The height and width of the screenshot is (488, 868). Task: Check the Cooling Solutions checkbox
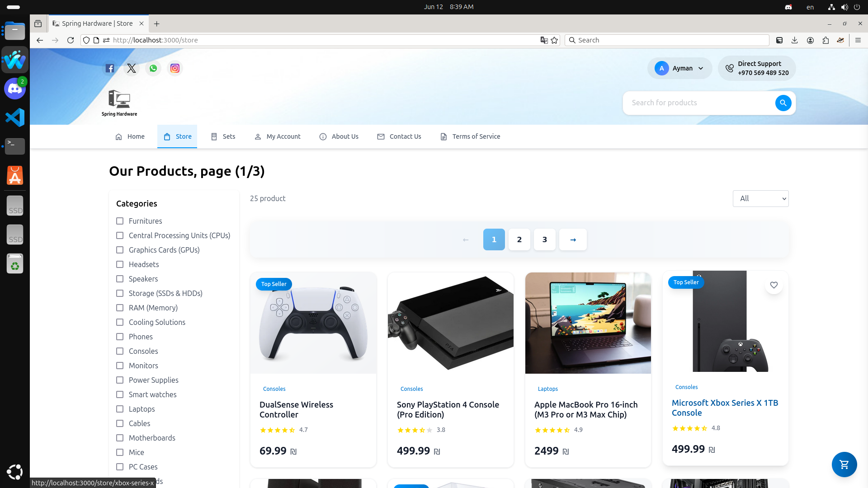point(120,322)
